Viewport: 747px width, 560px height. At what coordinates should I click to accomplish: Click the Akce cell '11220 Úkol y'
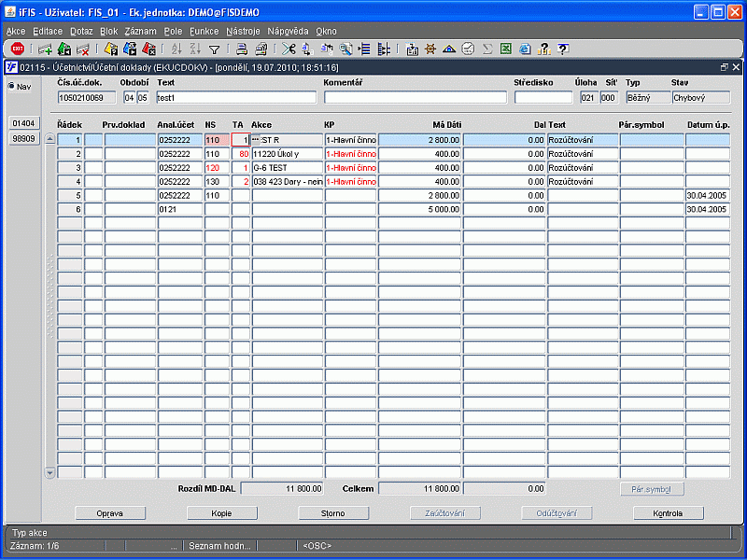[x=288, y=154]
